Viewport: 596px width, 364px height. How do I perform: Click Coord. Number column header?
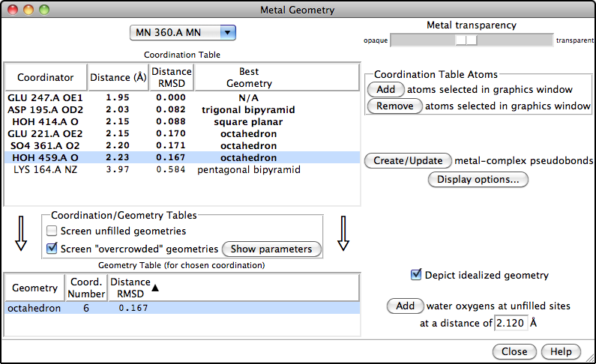point(85,288)
